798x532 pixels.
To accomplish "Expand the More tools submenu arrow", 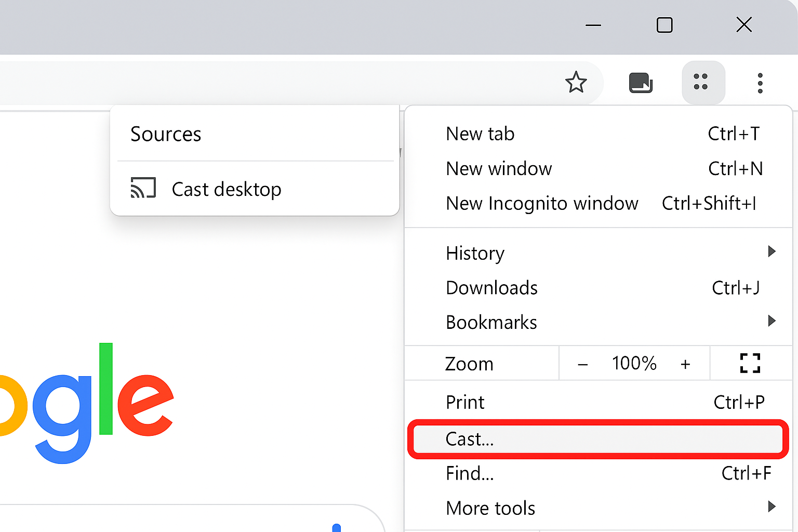I will (x=771, y=507).
